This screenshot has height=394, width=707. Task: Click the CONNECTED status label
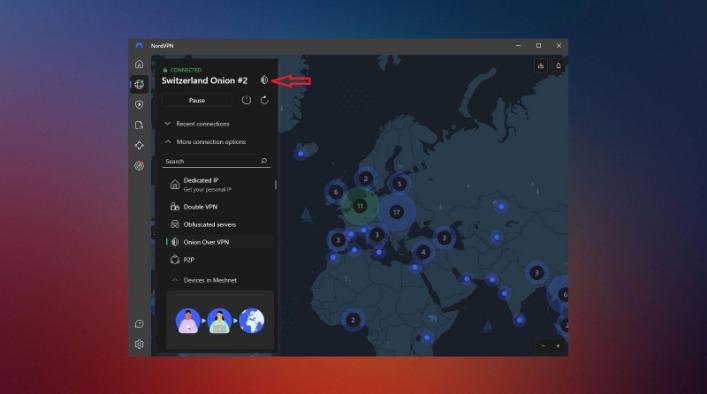(186, 70)
